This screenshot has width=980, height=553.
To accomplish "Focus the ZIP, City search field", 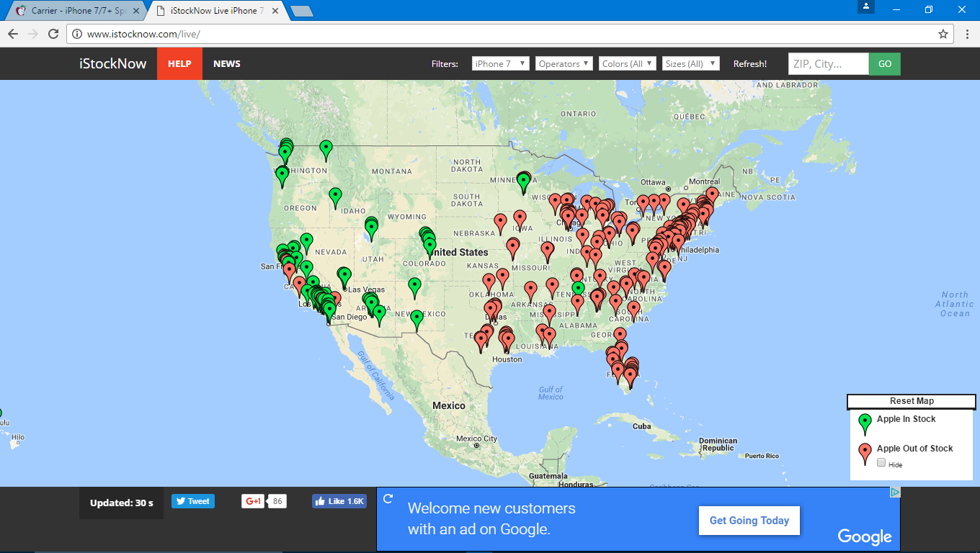I will 829,63.
